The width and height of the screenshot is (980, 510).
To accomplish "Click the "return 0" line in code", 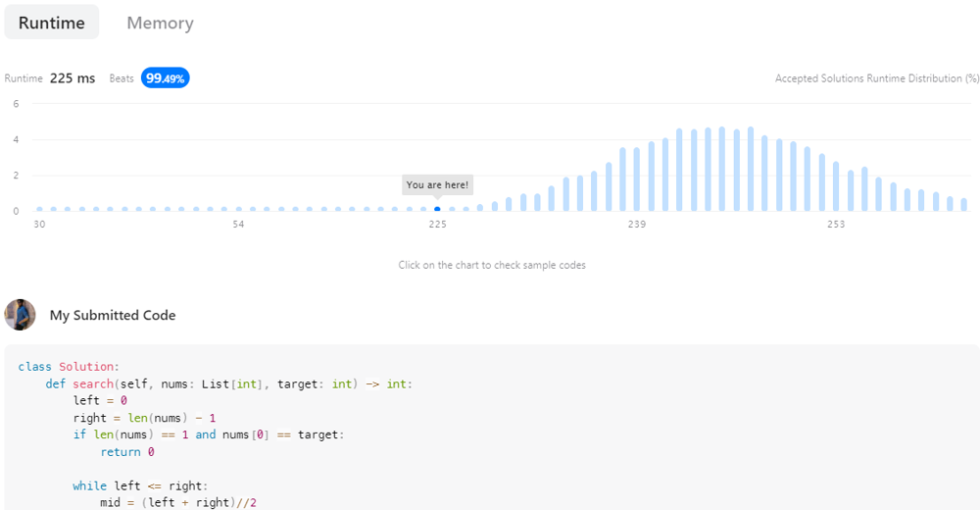I will (x=127, y=452).
